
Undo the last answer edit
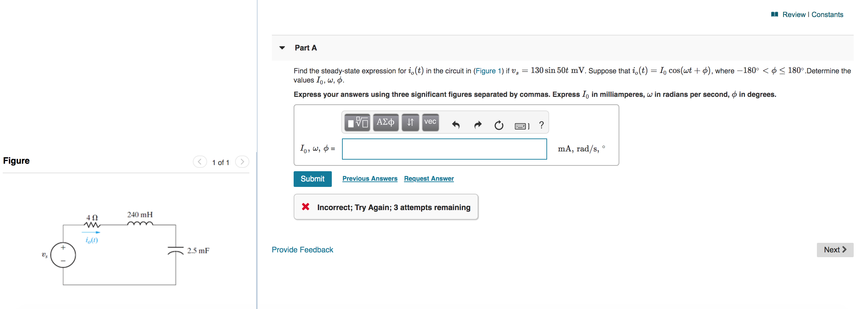click(455, 124)
